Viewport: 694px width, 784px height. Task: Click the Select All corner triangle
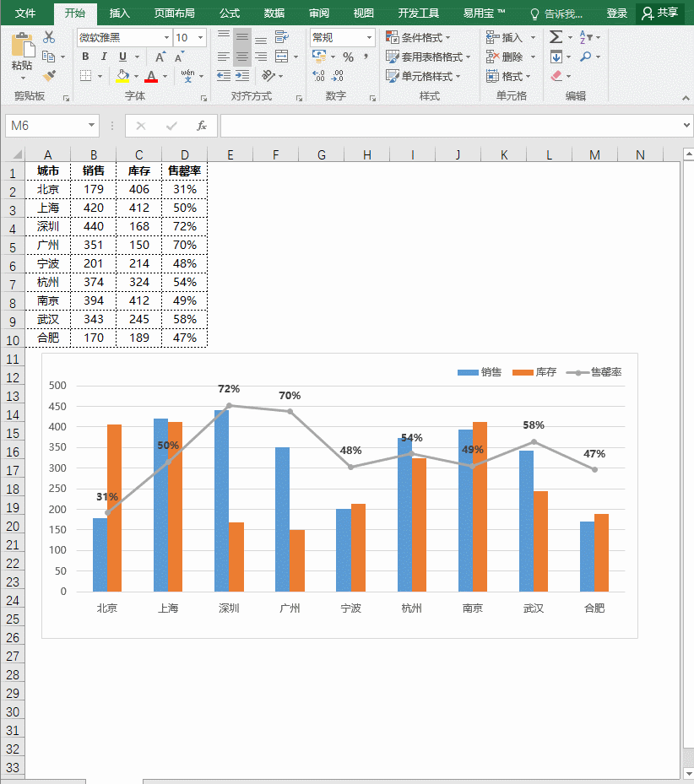17,154
